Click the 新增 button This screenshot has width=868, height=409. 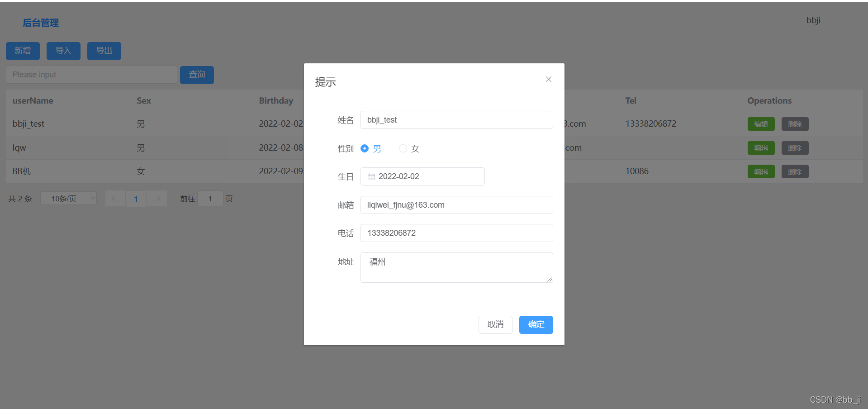23,51
